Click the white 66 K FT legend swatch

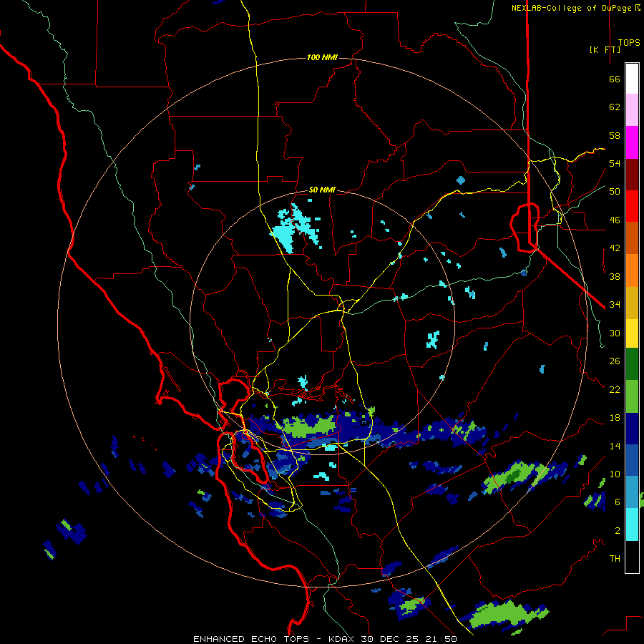click(x=632, y=79)
